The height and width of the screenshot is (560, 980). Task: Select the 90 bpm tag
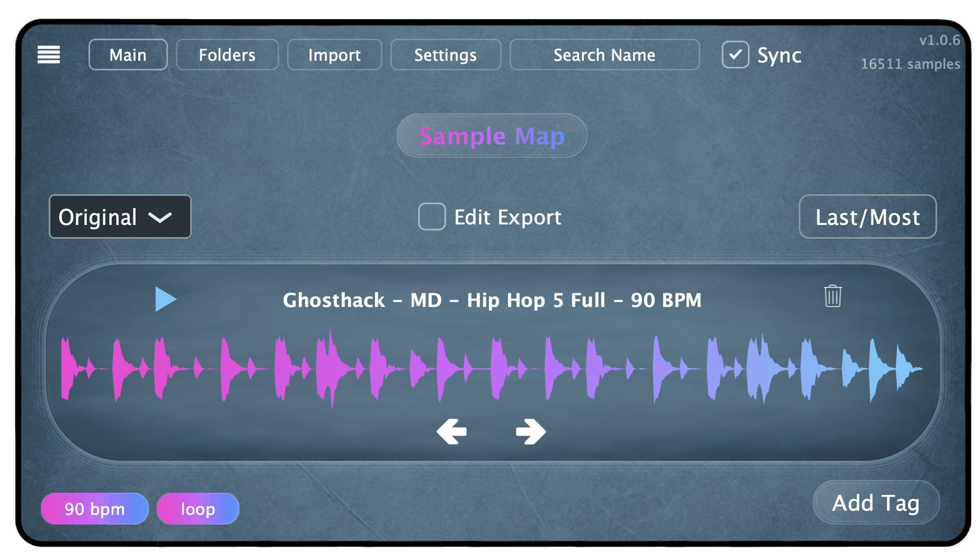[94, 509]
